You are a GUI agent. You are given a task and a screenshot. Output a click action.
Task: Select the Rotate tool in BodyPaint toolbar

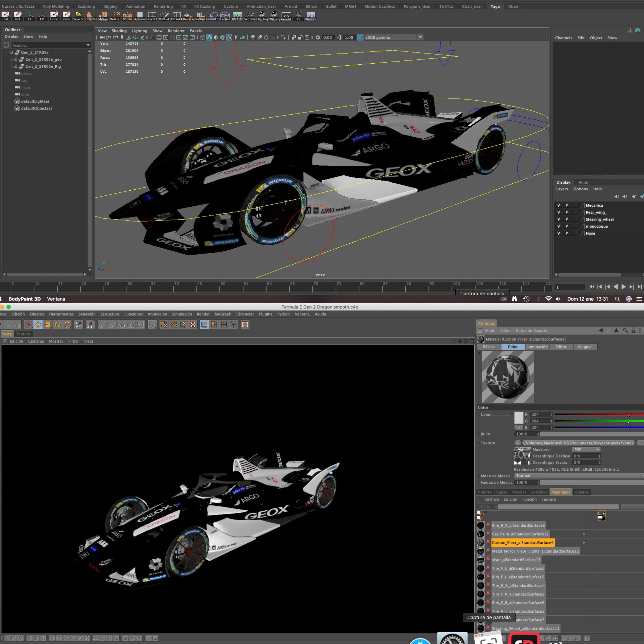click(57, 325)
